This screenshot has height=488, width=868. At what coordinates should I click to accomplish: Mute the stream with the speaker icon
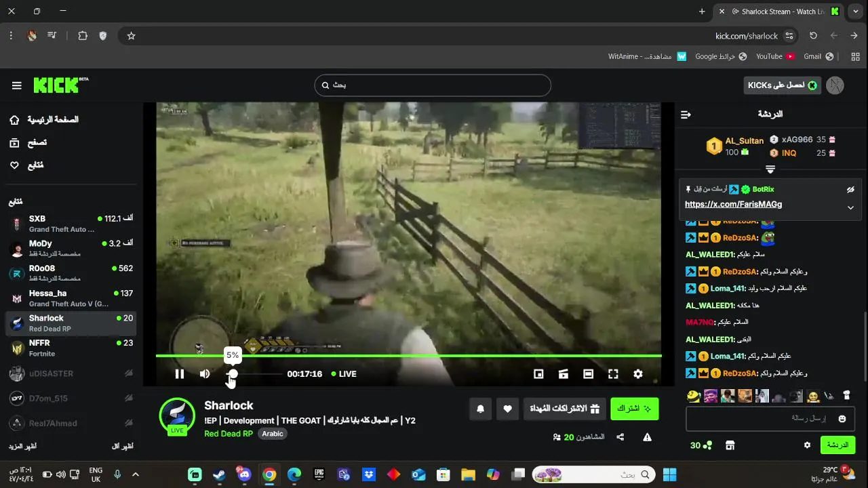tap(205, 373)
